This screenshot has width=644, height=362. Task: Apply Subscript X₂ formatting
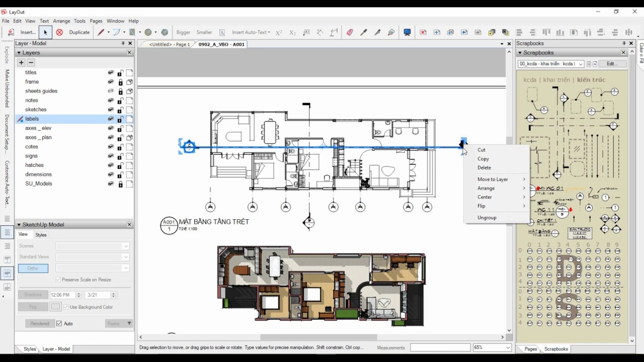point(292,32)
